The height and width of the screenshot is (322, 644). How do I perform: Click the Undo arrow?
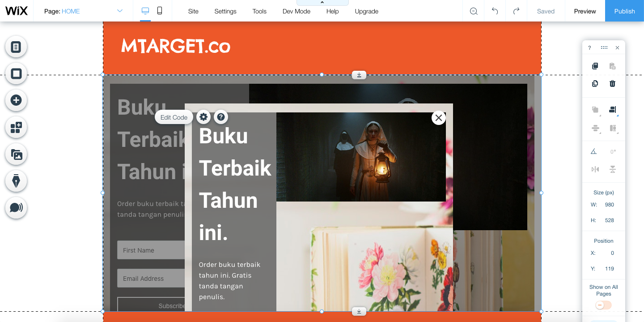pos(495,11)
